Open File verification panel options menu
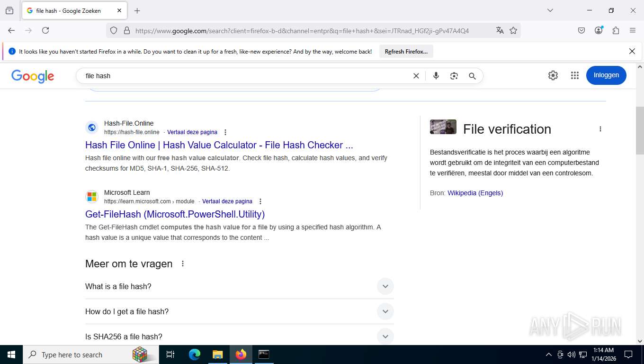 click(x=600, y=129)
